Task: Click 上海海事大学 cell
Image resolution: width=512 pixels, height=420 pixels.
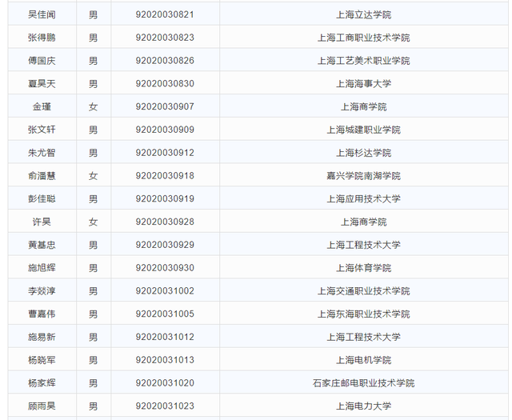Action: pos(364,84)
